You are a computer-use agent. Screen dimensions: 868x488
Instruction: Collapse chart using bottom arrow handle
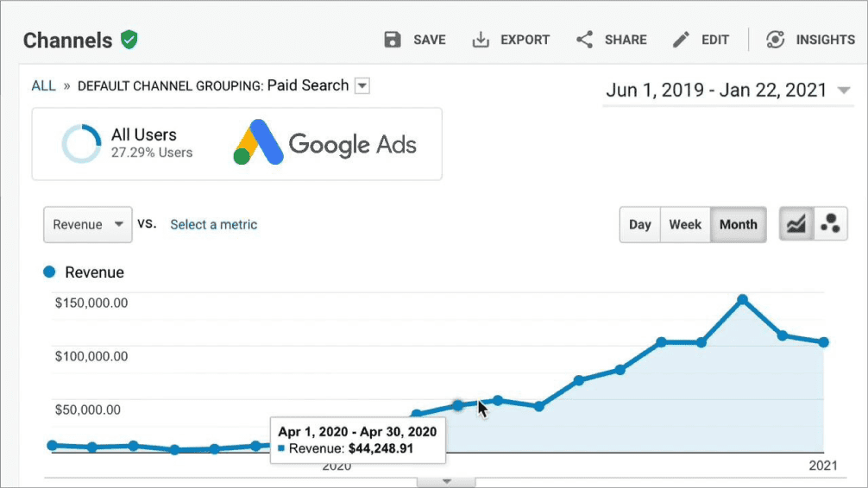(446, 481)
